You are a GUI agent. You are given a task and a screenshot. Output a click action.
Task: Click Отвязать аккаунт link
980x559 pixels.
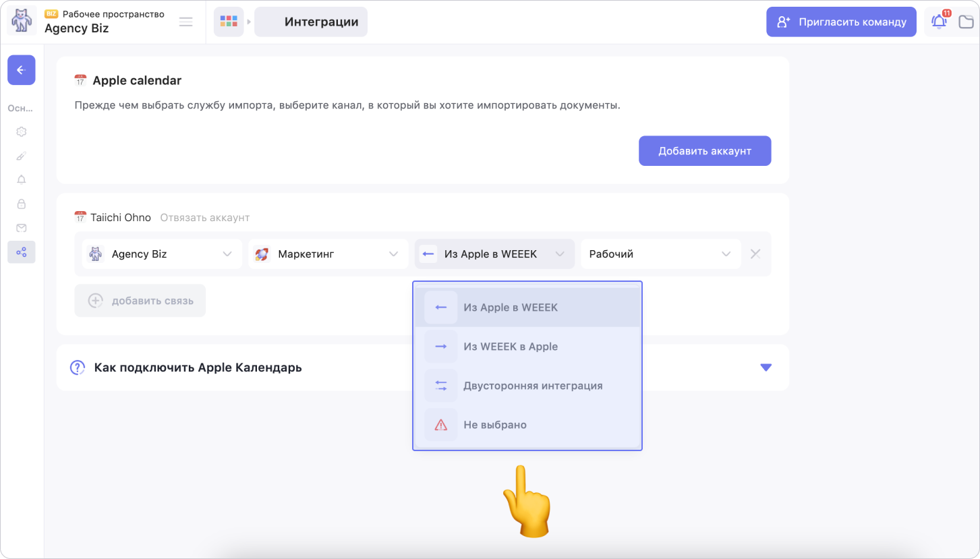coord(204,218)
